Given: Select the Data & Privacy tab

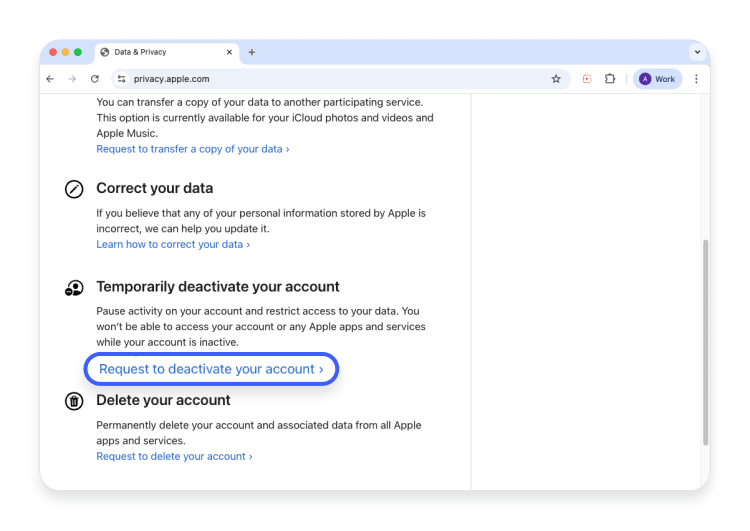Looking at the screenshot, I should tap(167, 53).
